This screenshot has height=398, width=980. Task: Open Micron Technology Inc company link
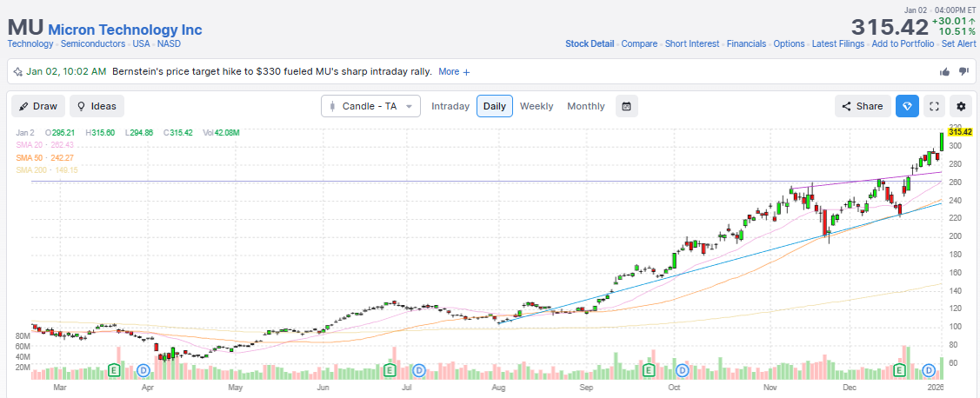[125, 30]
